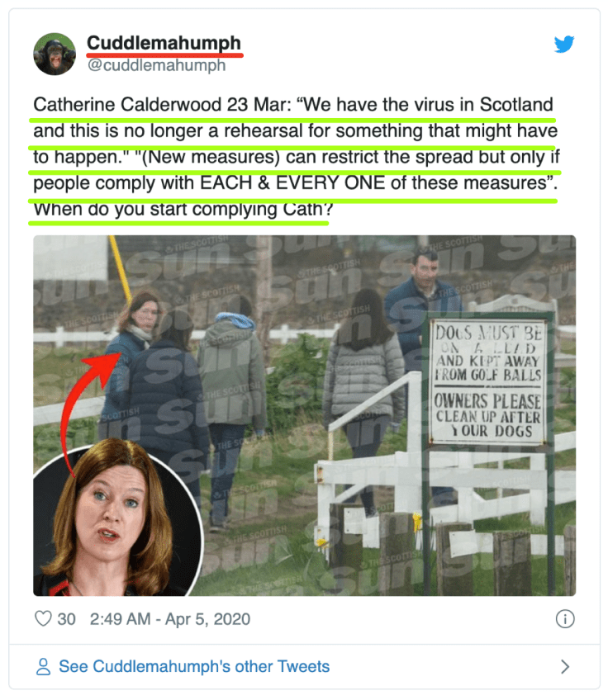Click the person icon beside other Tweets

click(x=43, y=666)
